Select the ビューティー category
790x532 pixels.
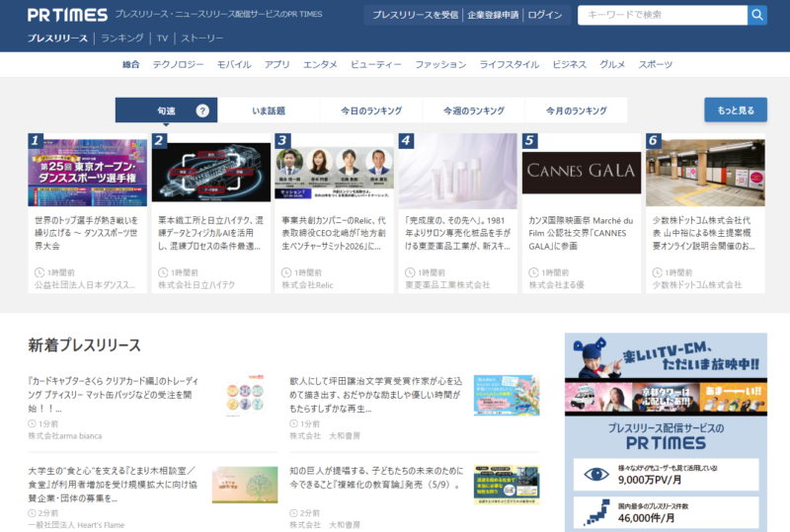(x=376, y=64)
